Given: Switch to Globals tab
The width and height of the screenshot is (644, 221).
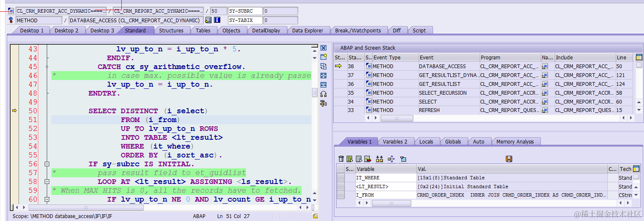Looking at the screenshot, I should tap(453, 142).
